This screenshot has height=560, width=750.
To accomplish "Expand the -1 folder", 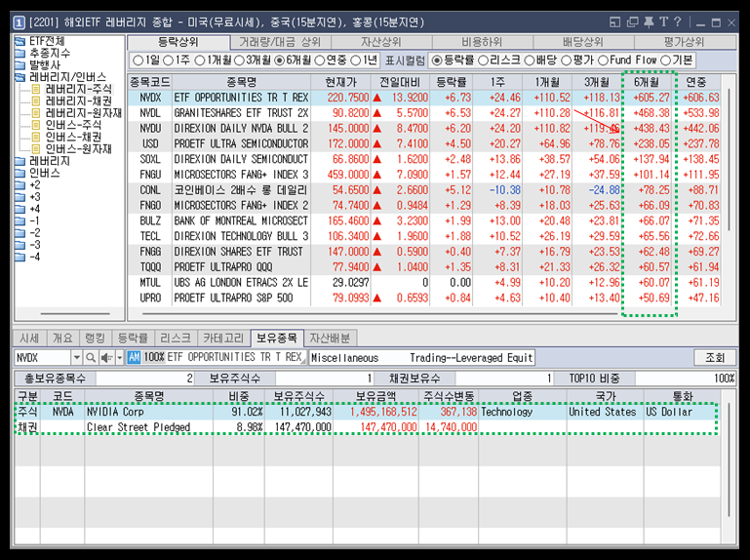I will coord(27,220).
